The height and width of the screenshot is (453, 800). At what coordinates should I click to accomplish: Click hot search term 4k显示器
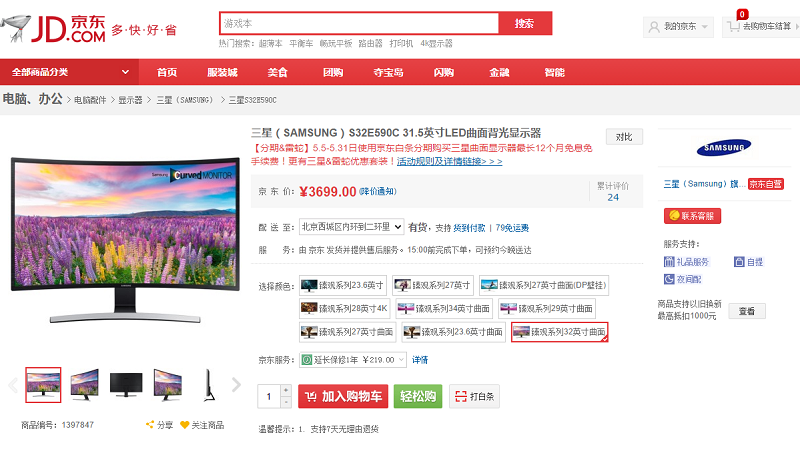436,44
